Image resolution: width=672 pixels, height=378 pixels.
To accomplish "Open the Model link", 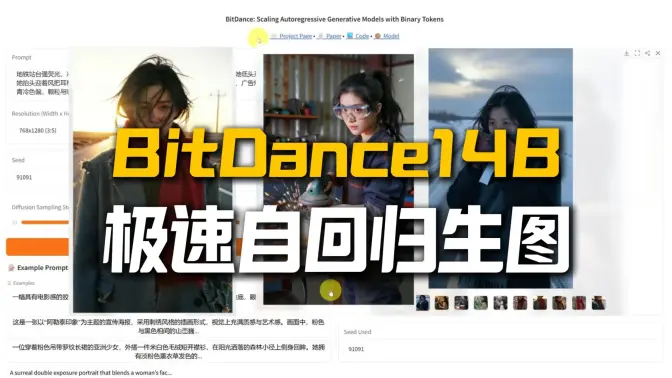I will click(387, 36).
